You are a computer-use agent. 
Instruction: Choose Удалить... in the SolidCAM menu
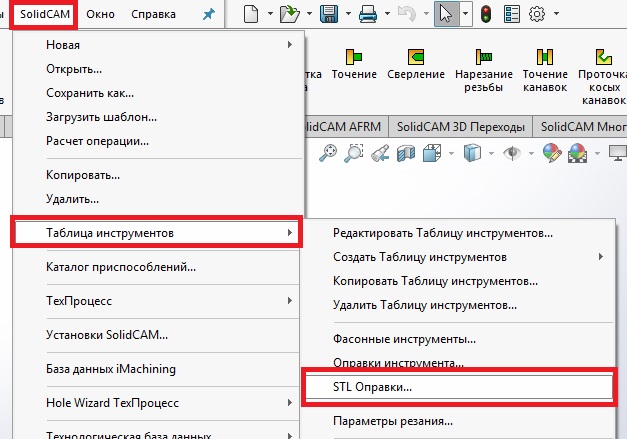coord(157,199)
